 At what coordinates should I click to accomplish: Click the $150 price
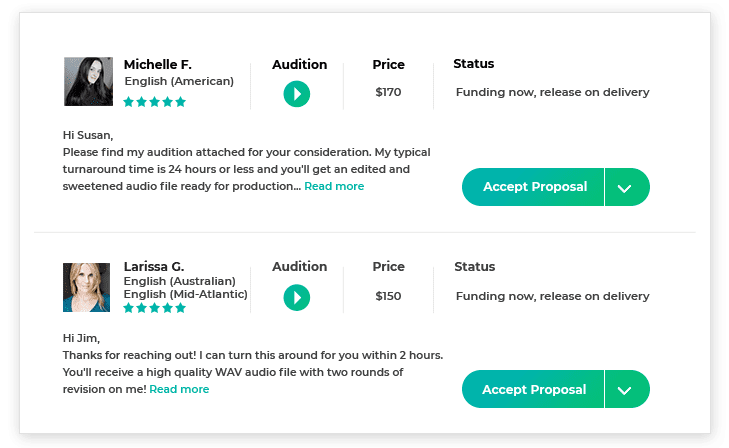tap(388, 296)
